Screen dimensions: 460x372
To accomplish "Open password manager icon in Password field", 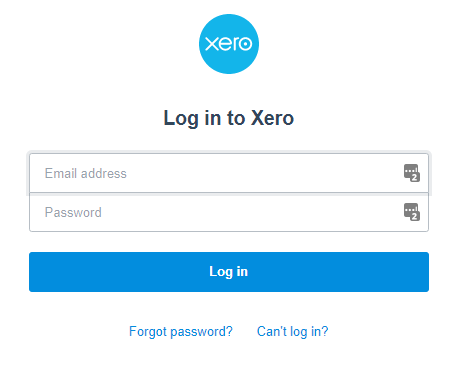I will pos(412,212).
